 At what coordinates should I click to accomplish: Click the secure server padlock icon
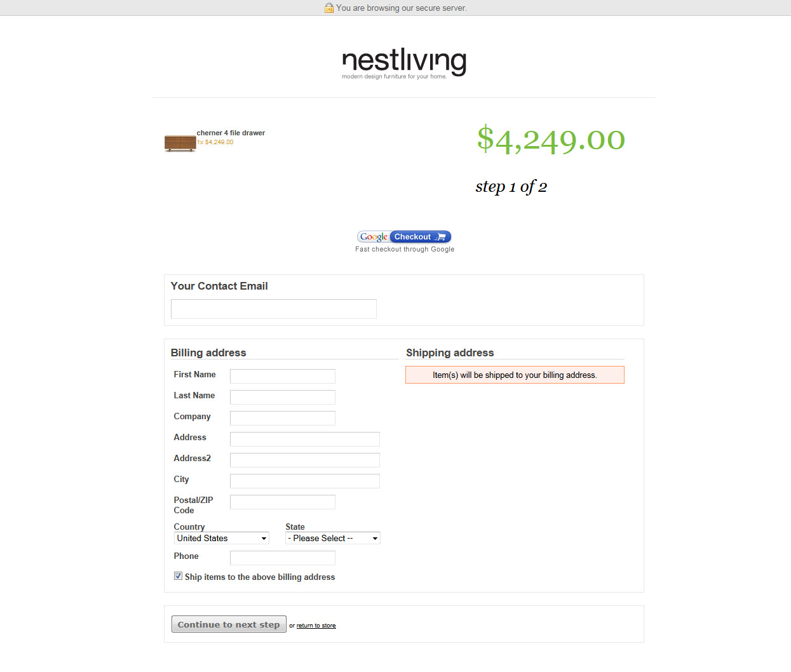pyautogui.click(x=329, y=8)
